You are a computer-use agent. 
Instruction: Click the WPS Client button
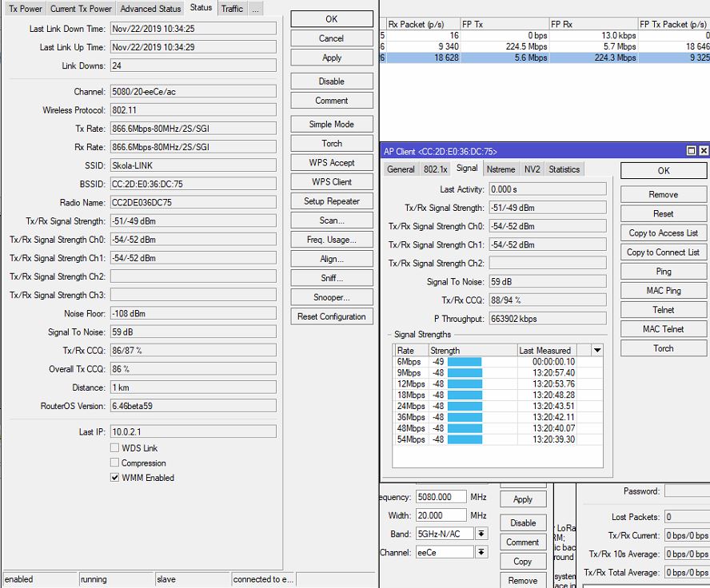(x=332, y=182)
